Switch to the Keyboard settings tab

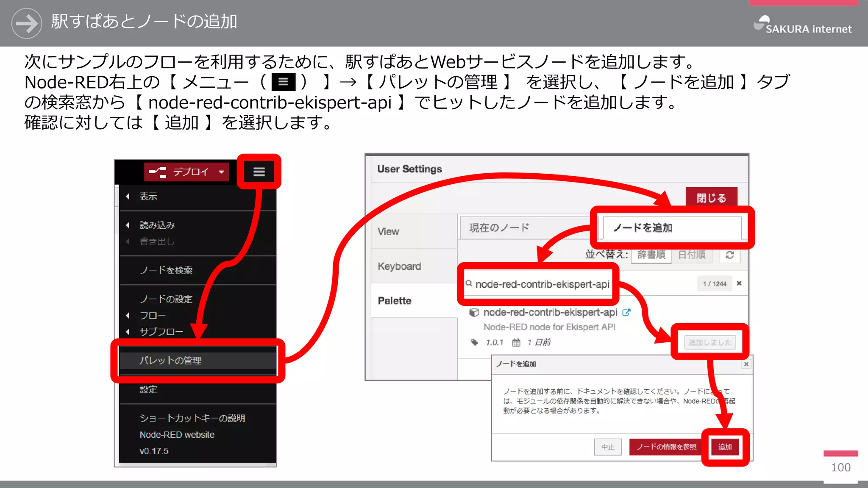click(414, 266)
